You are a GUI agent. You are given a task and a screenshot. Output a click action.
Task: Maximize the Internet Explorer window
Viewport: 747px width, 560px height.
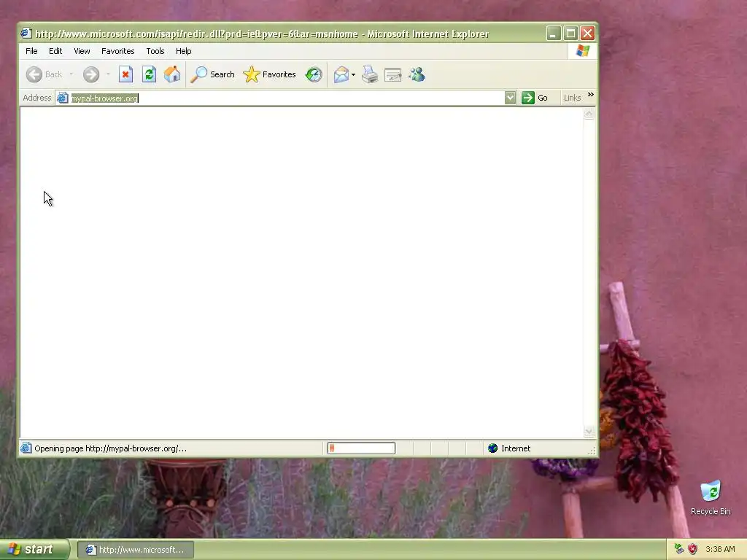(x=570, y=34)
